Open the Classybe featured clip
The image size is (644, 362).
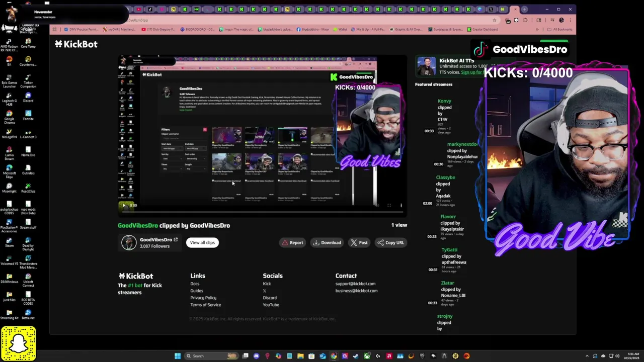point(445,177)
